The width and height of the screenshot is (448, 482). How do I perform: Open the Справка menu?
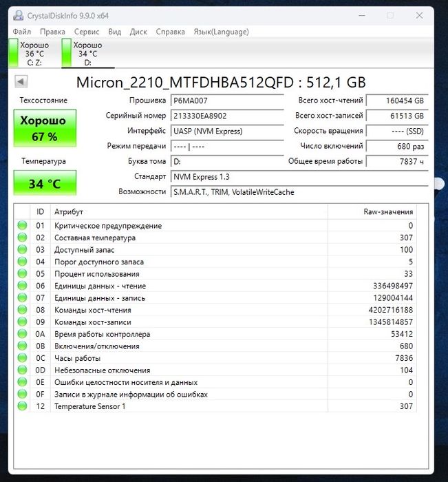170,32
